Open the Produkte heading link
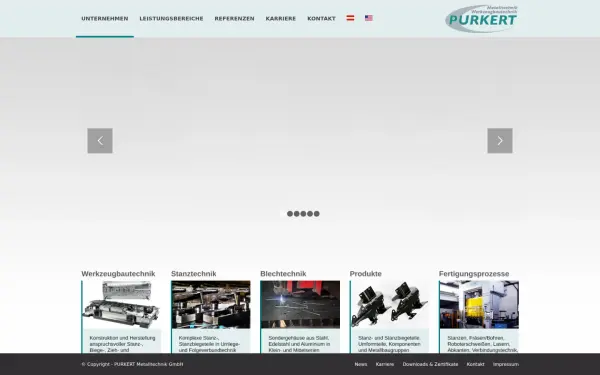This screenshot has height=375, width=600. [365, 274]
